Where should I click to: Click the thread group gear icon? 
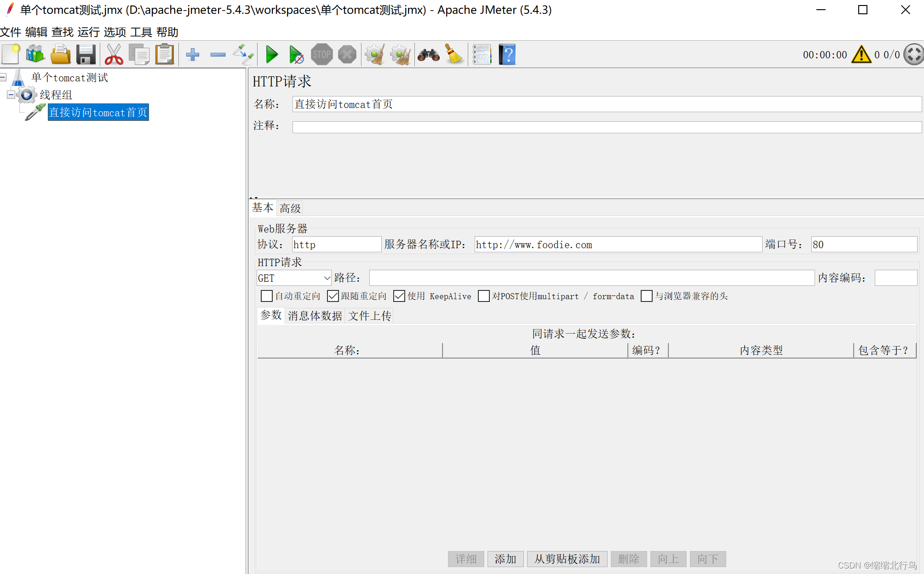(27, 95)
